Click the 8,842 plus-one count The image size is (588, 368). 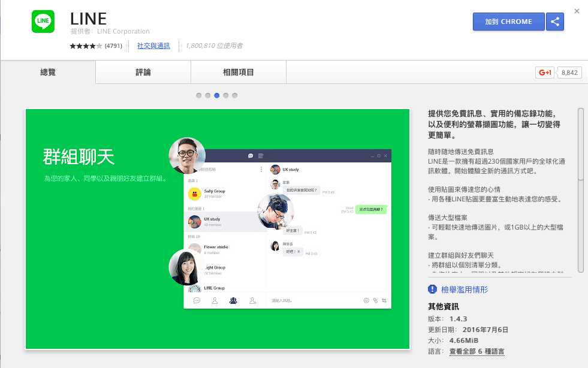(x=569, y=73)
